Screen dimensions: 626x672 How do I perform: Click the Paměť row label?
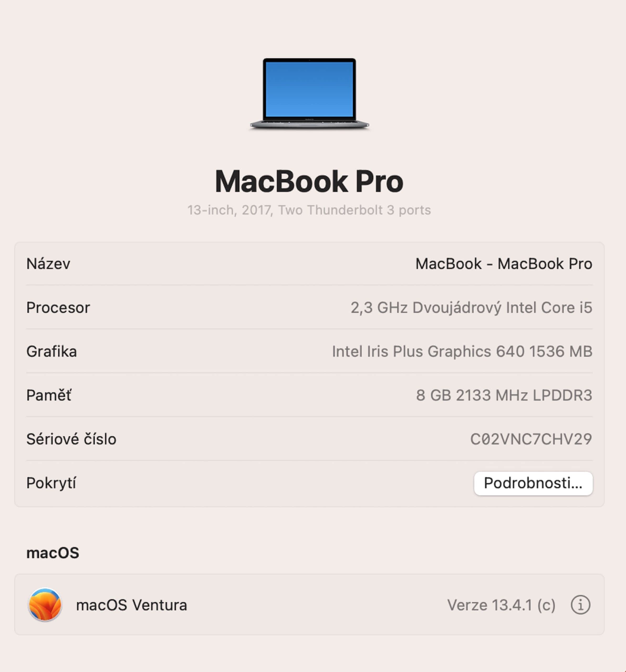(49, 395)
